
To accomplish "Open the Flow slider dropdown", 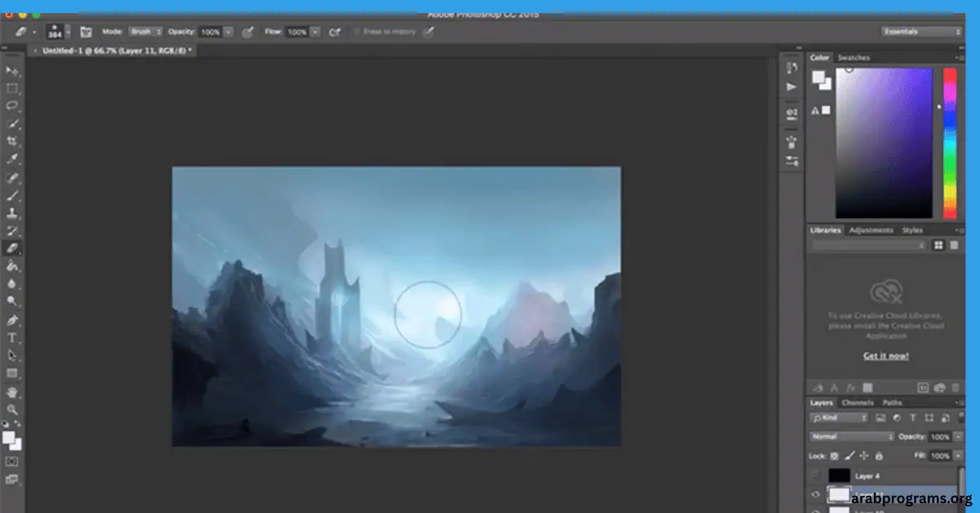I will coord(314,32).
